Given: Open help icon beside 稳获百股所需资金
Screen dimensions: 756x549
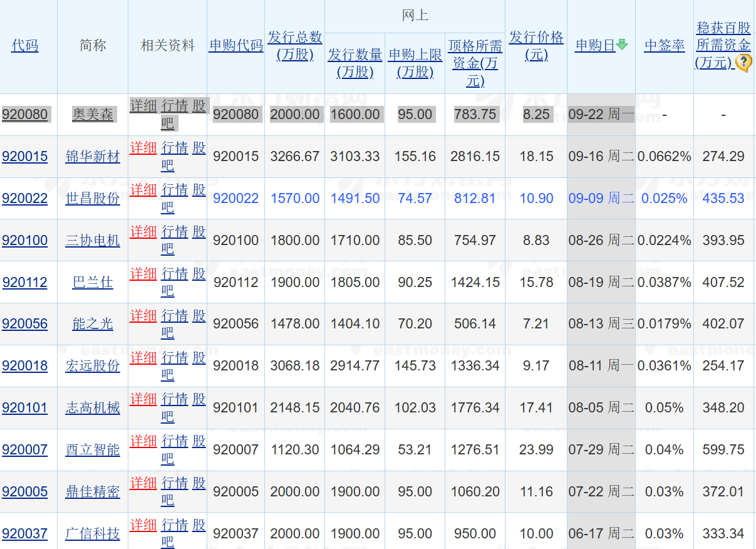Looking at the screenshot, I should point(743,63).
